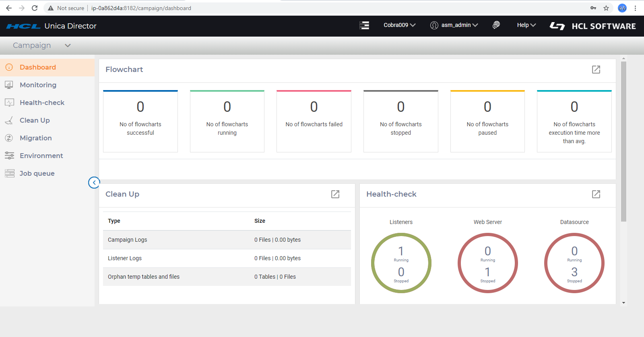
Task: Open the Environment sidebar item
Action: point(41,156)
